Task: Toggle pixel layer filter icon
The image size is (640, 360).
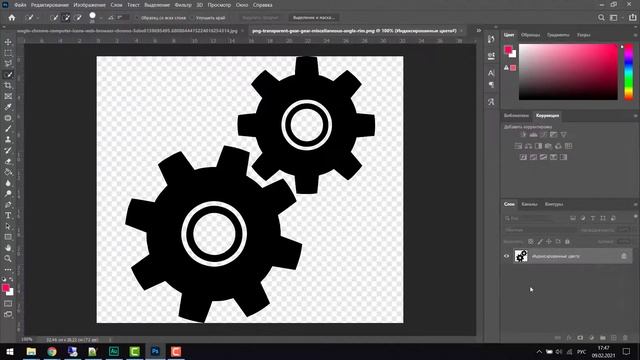Action: click(x=573, y=218)
